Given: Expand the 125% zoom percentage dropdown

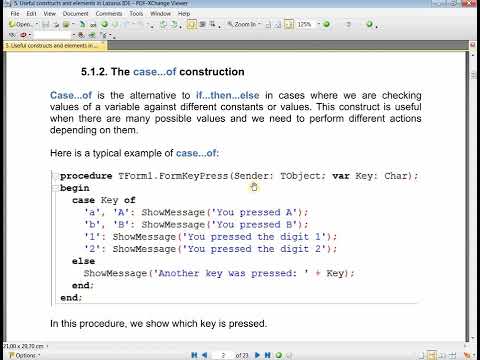Looking at the screenshot, I should coord(319,24).
